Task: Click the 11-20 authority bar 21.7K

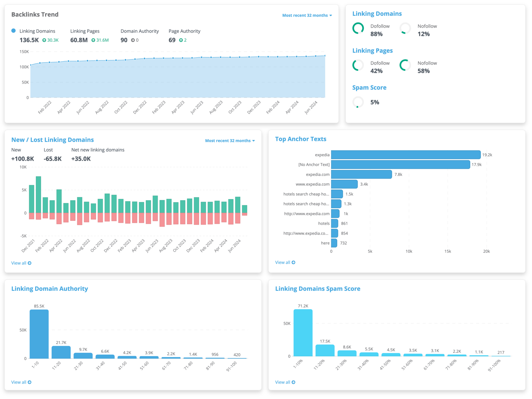Action: (x=61, y=352)
